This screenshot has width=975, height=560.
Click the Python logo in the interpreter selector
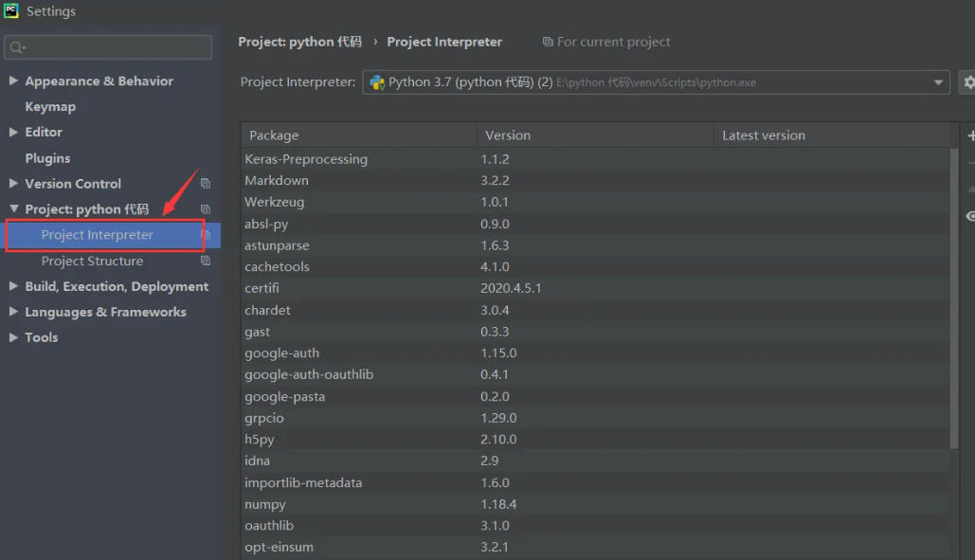coord(378,82)
